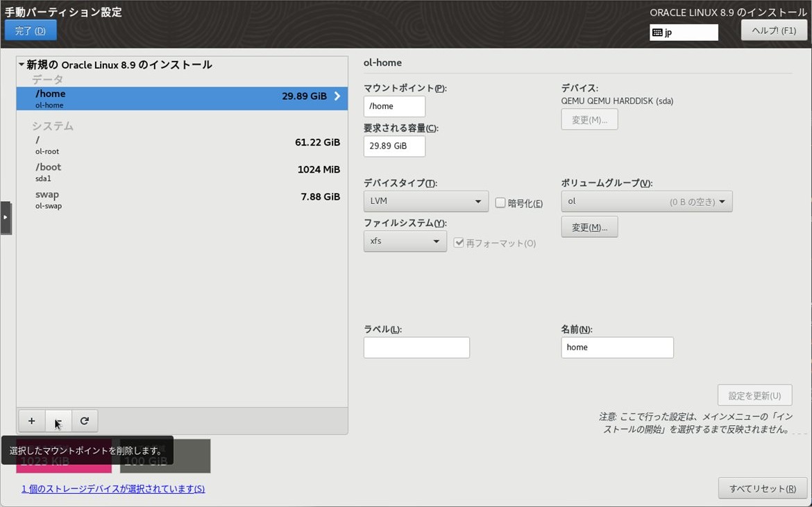Click the arrow chevron on the /home row

(337, 96)
